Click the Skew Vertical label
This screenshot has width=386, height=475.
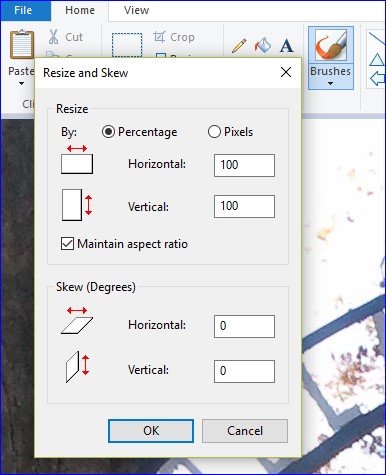pos(149,370)
